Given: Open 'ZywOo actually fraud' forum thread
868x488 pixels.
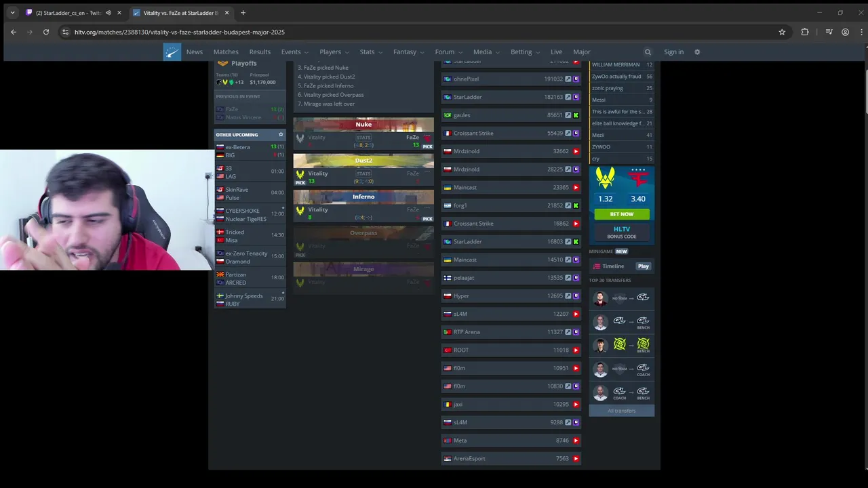Looking at the screenshot, I should tap(622, 77).
